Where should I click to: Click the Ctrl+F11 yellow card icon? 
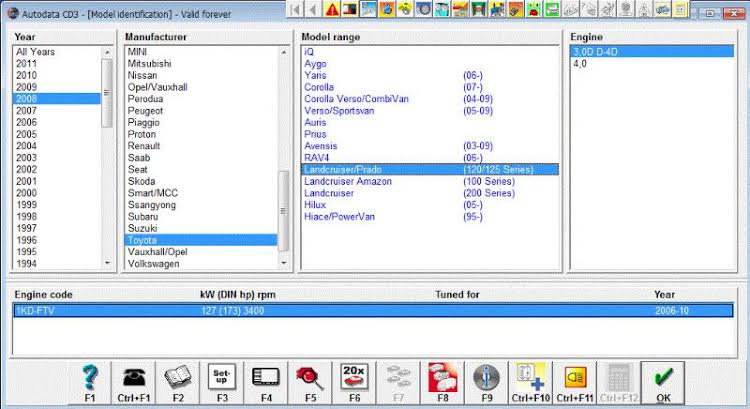point(574,378)
